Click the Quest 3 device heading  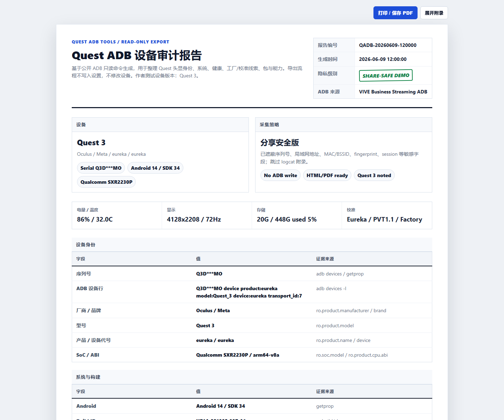click(x=91, y=143)
